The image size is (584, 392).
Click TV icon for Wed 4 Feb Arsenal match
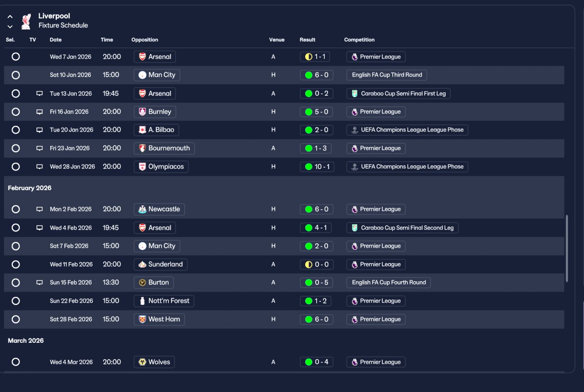pyautogui.click(x=40, y=228)
